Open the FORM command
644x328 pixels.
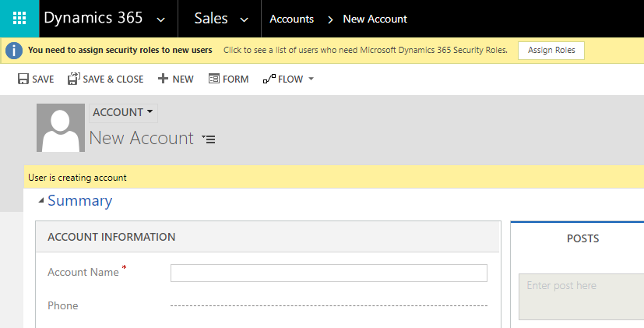click(236, 79)
